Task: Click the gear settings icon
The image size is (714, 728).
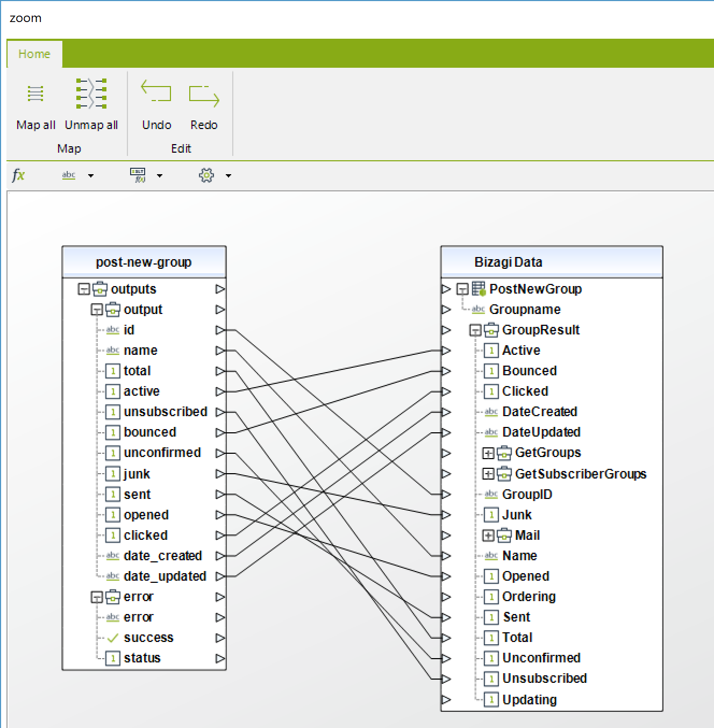Action: [206, 175]
